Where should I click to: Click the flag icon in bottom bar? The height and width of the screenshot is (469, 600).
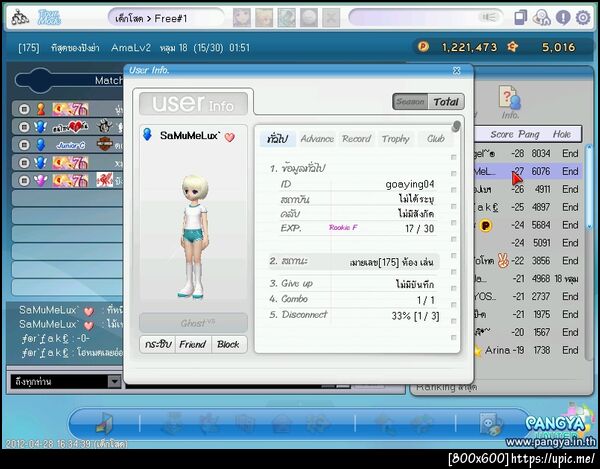pos(104,423)
